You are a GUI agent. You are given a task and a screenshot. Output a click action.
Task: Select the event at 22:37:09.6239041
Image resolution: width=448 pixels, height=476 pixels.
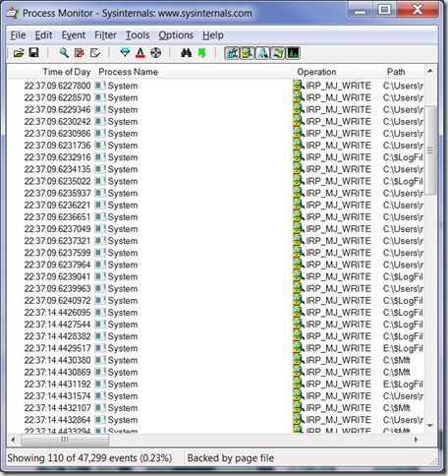coord(215,276)
